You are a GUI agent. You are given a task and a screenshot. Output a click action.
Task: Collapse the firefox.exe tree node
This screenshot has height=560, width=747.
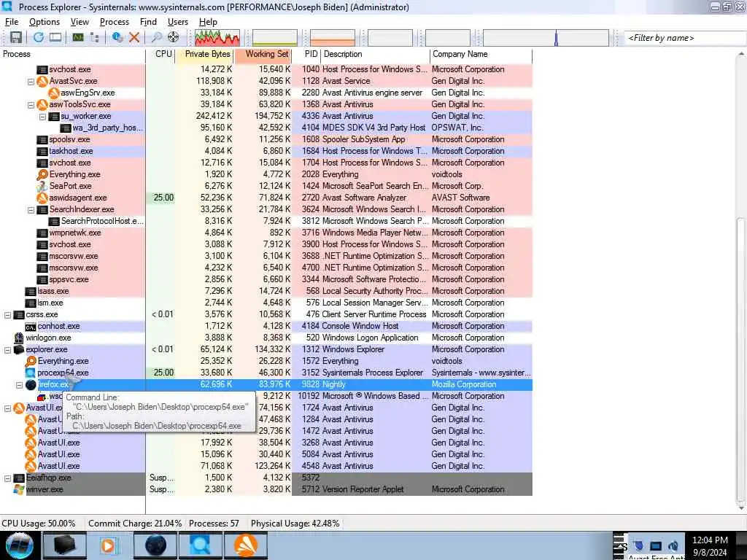[x=19, y=385]
